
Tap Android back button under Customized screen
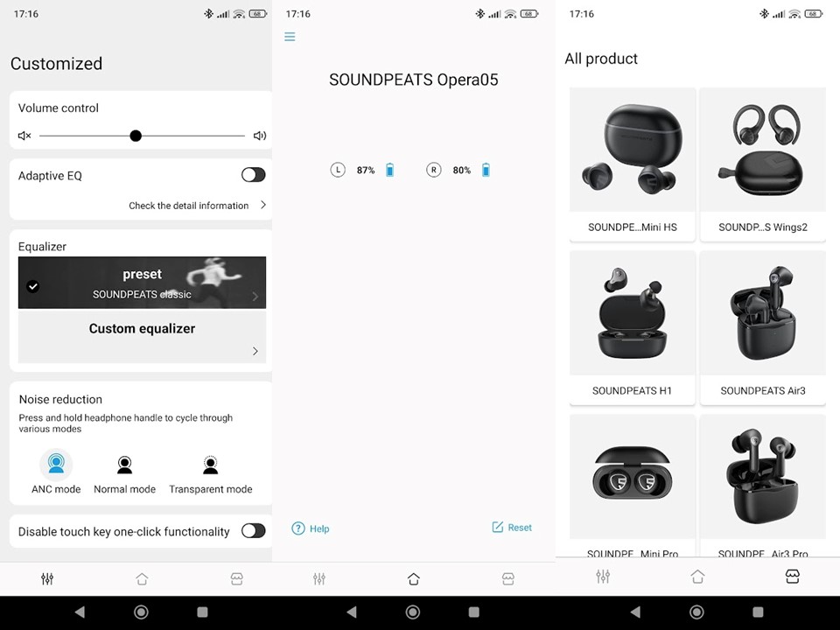tap(80, 612)
